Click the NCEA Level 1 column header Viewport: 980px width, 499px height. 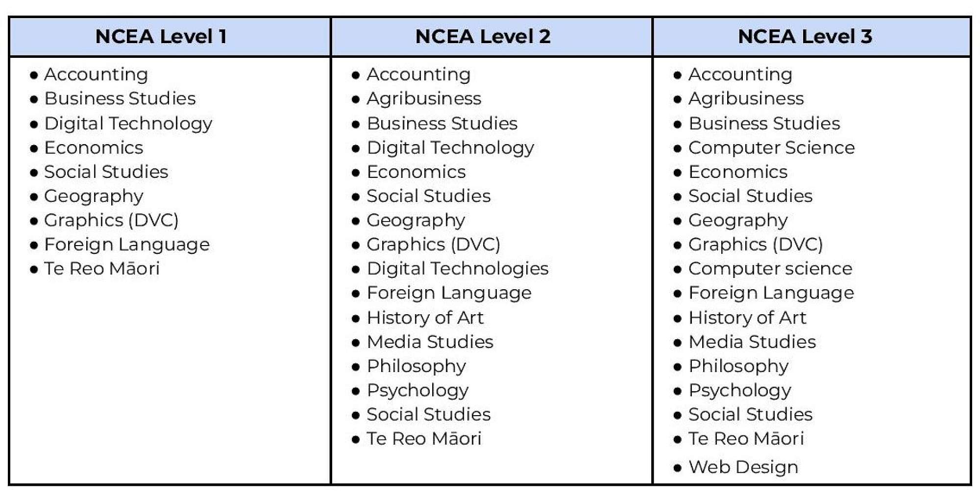click(161, 37)
